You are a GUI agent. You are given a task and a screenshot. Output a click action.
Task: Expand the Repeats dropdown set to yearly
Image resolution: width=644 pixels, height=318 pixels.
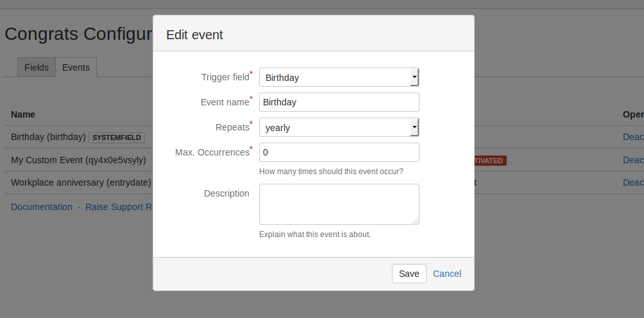pyautogui.click(x=339, y=128)
